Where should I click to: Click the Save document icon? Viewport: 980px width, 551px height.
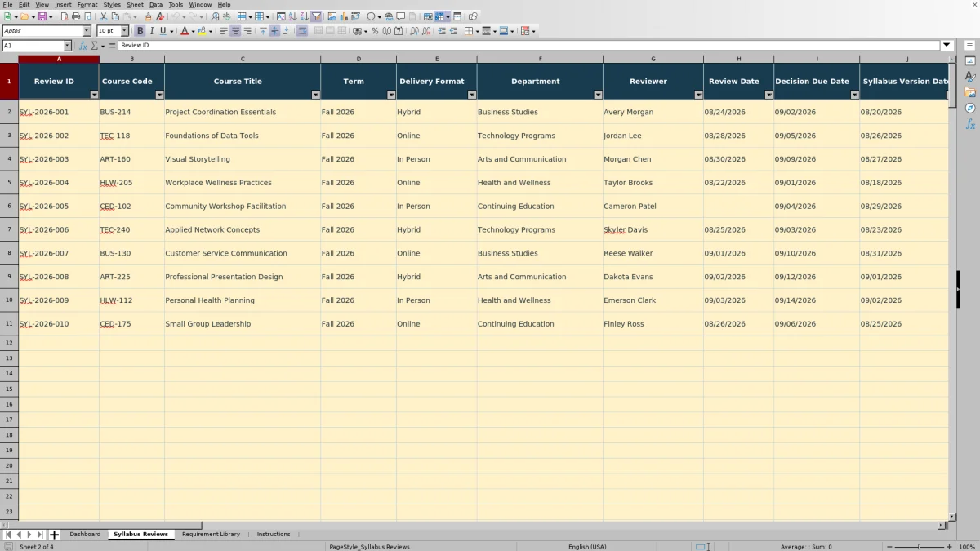click(x=42, y=16)
